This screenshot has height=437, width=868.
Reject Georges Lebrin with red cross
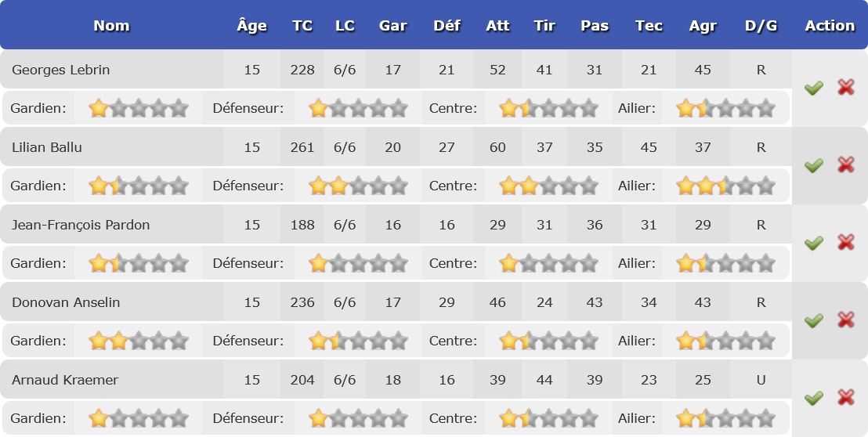(846, 88)
